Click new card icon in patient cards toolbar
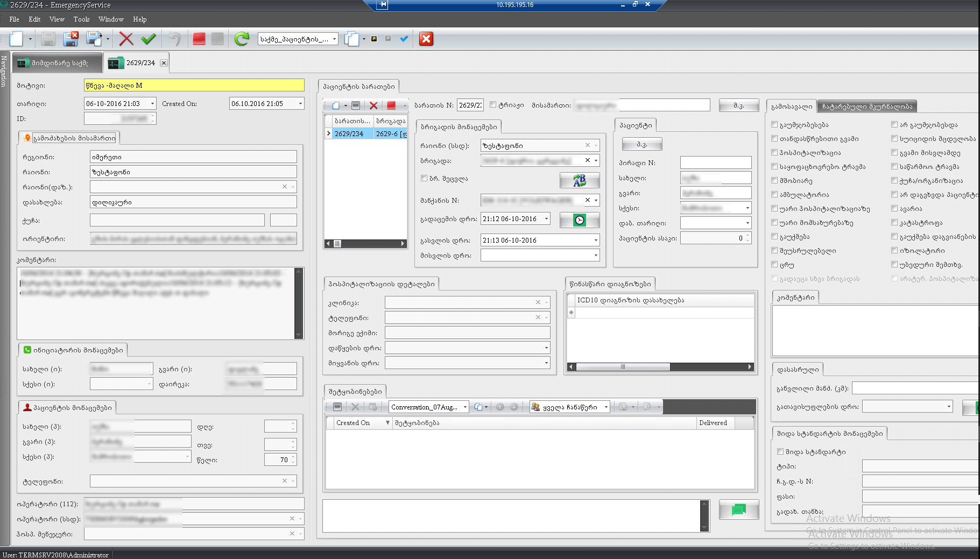This screenshot has width=980, height=559. pyautogui.click(x=336, y=105)
